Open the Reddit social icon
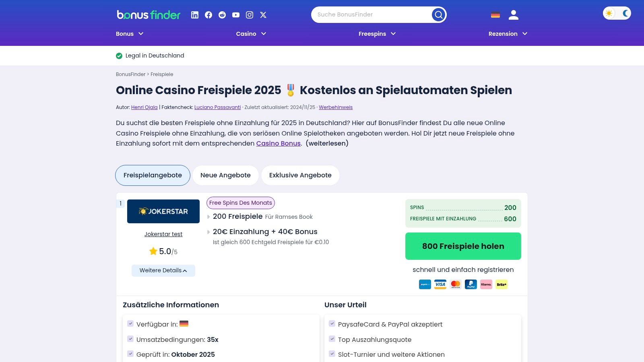644x362 pixels. point(222,14)
